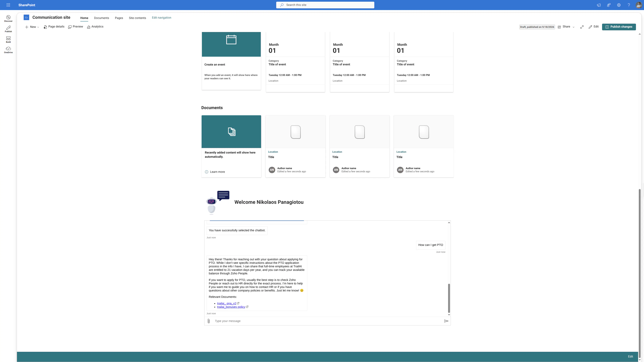Open the user profile avatar
The width and height of the screenshot is (644, 362).
coord(639,5)
